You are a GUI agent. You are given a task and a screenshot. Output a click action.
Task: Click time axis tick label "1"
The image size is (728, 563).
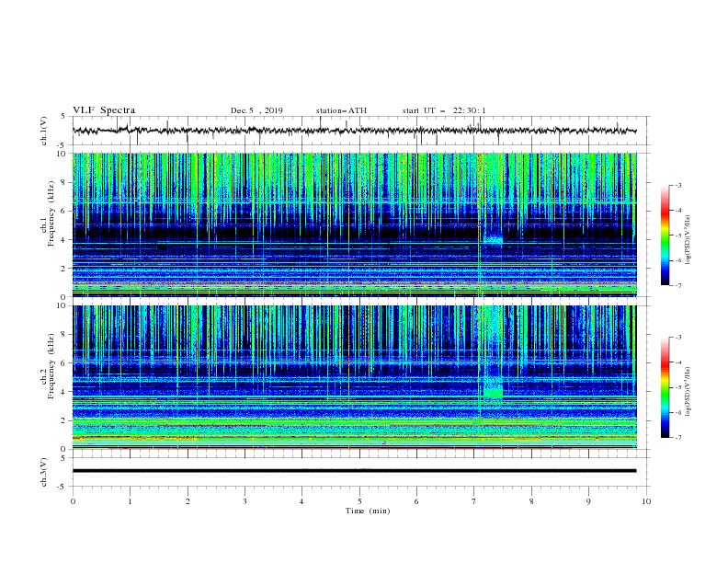pos(130,501)
